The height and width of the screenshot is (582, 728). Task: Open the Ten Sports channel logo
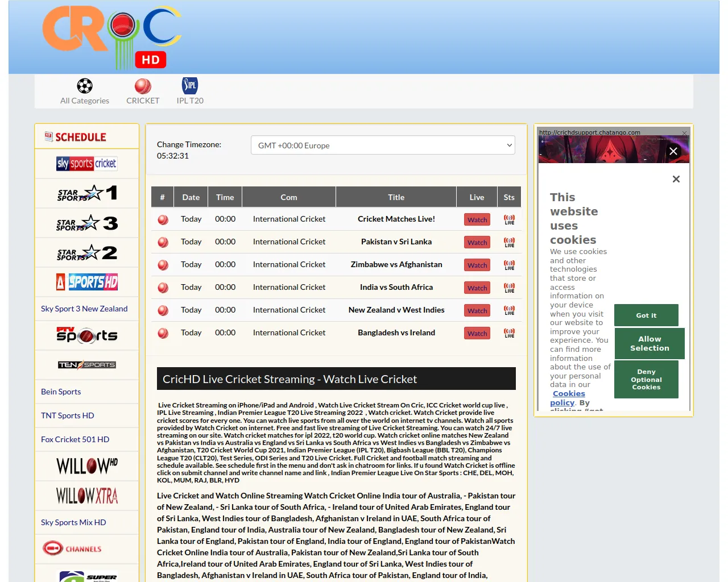pos(86,365)
